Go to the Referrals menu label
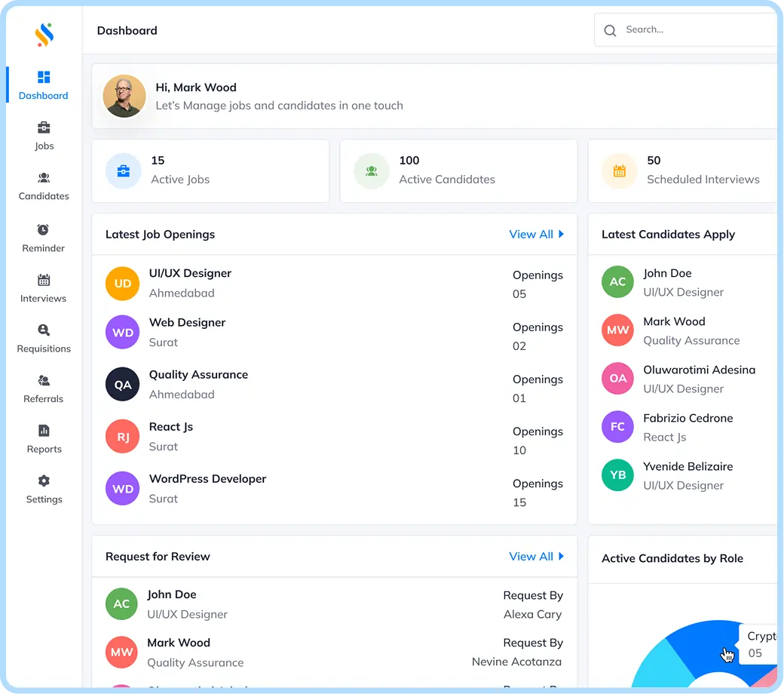The height and width of the screenshot is (694, 784). [44, 399]
